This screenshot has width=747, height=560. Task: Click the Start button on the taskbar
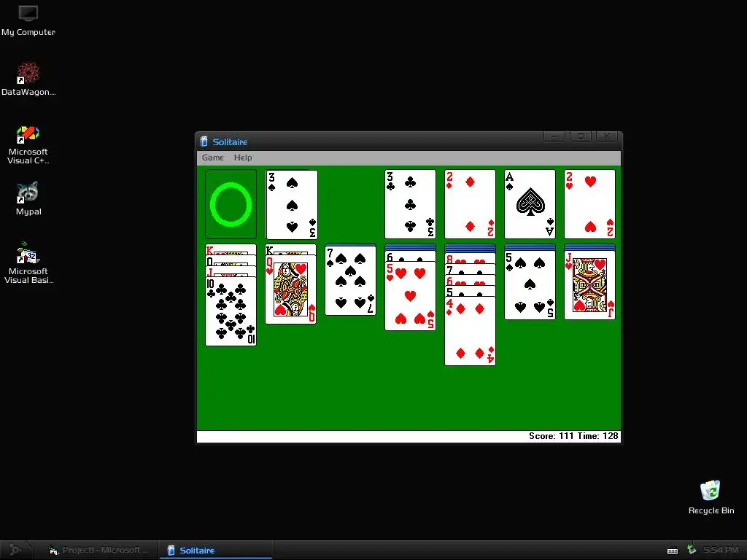pos(15,550)
